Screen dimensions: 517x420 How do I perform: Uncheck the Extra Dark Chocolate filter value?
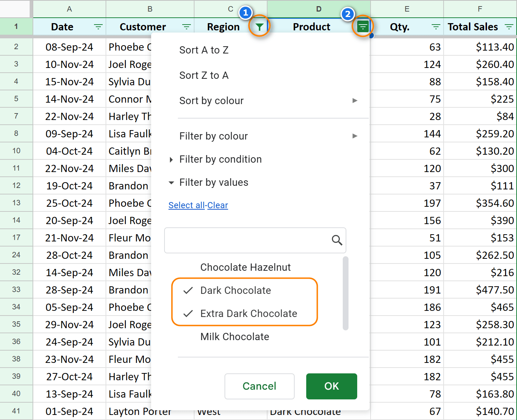(x=188, y=313)
